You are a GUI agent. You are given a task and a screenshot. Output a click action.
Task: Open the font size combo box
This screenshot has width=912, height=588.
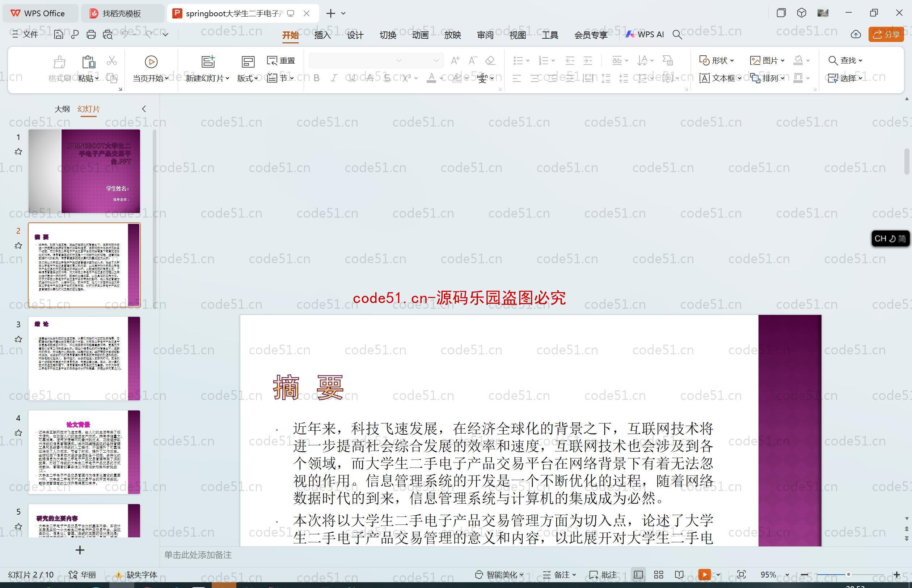click(x=424, y=60)
